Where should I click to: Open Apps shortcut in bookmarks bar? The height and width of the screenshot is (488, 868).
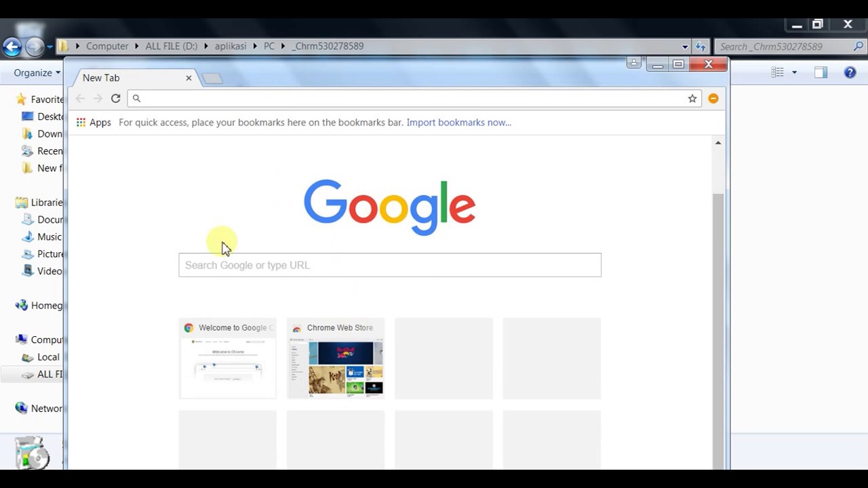click(94, 123)
